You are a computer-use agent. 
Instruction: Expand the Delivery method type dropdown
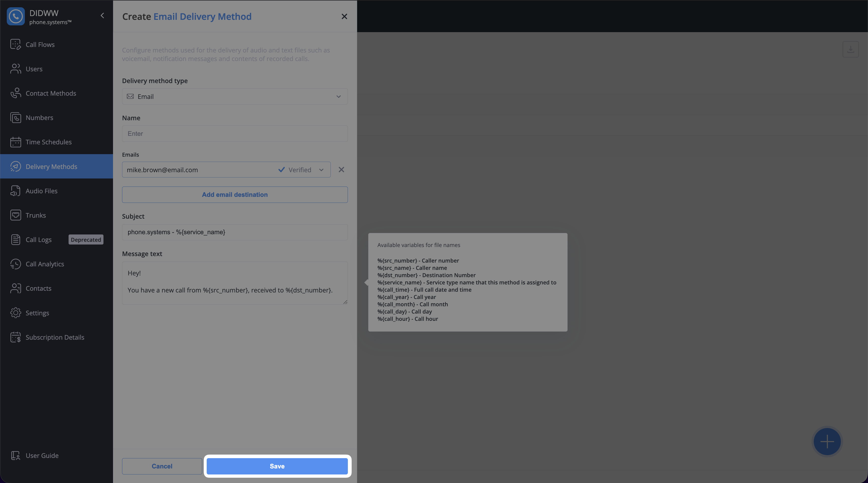pyautogui.click(x=235, y=97)
